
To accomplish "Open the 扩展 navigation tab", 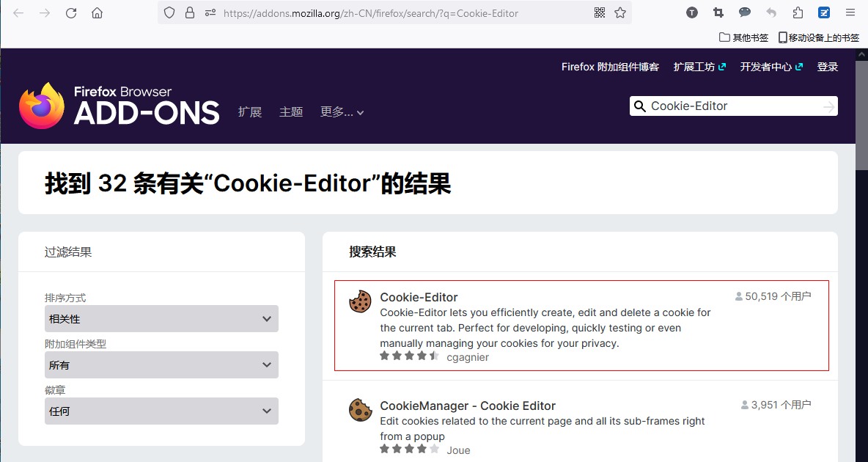I will 250,112.
